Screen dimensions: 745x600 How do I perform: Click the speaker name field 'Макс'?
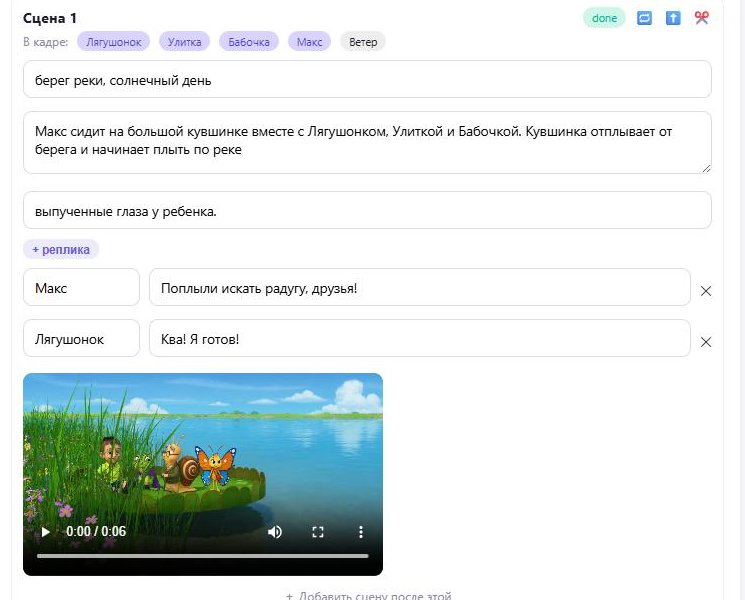click(x=81, y=287)
